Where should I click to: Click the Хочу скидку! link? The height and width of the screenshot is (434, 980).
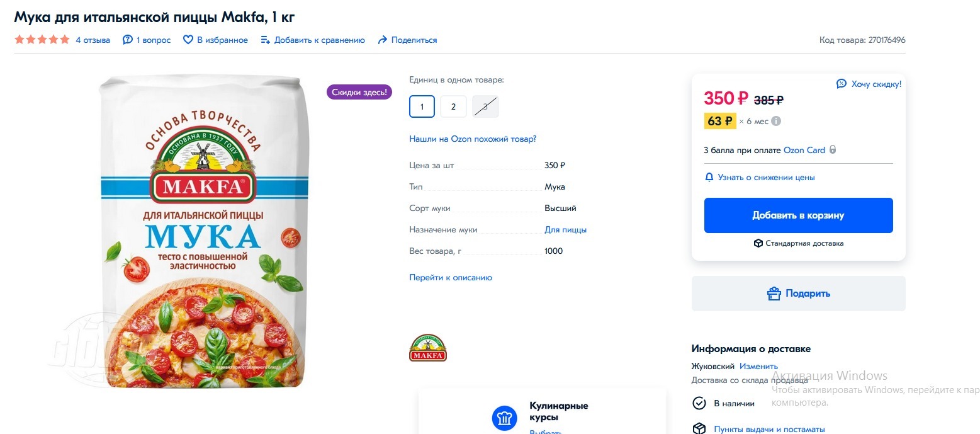coord(876,84)
